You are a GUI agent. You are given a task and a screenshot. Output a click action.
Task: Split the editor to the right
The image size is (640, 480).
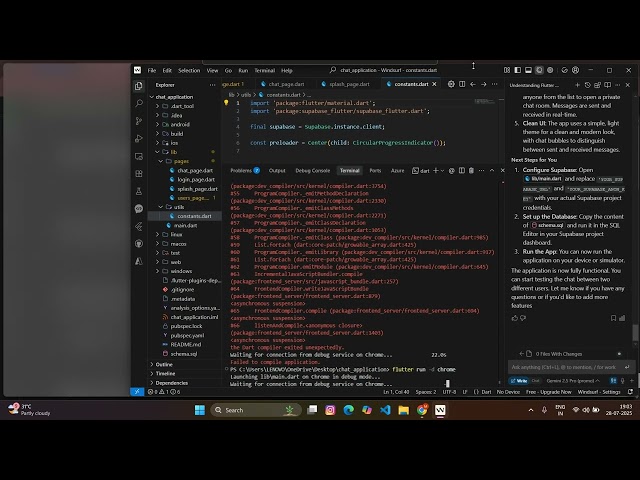point(462,84)
